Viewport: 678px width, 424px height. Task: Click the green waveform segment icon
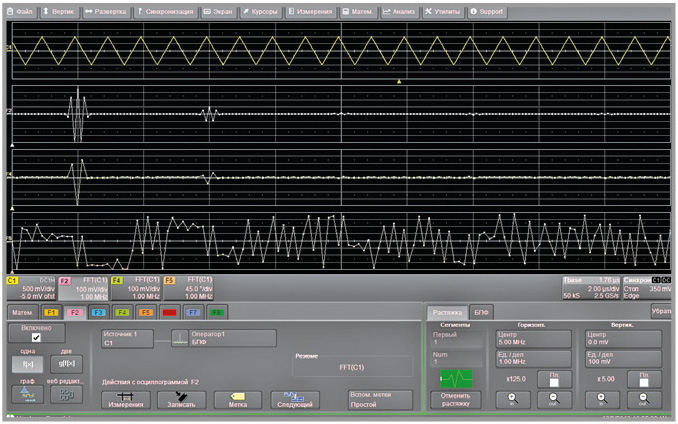(x=454, y=379)
